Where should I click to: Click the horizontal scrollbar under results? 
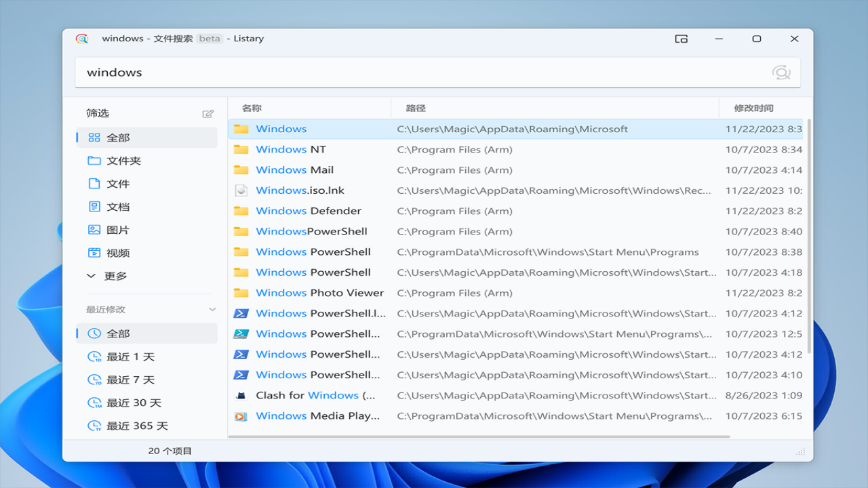pos(479,436)
